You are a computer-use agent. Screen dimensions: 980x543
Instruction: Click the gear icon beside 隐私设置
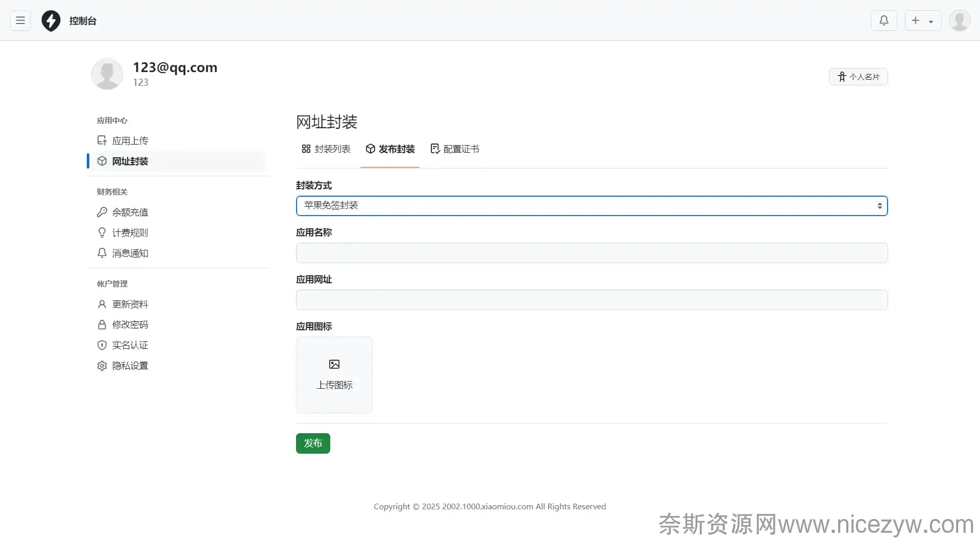point(102,366)
